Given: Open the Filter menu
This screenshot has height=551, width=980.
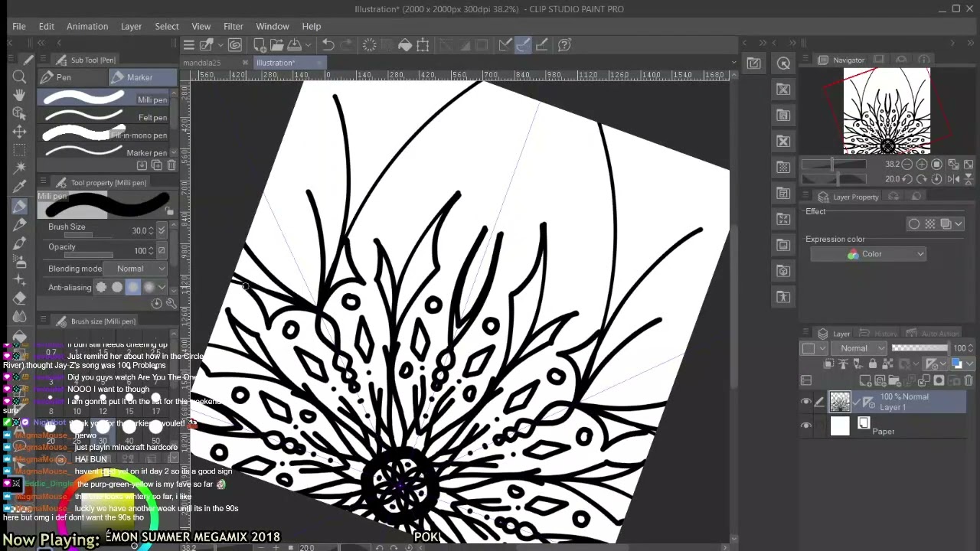Looking at the screenshot, I should [233, 26].
